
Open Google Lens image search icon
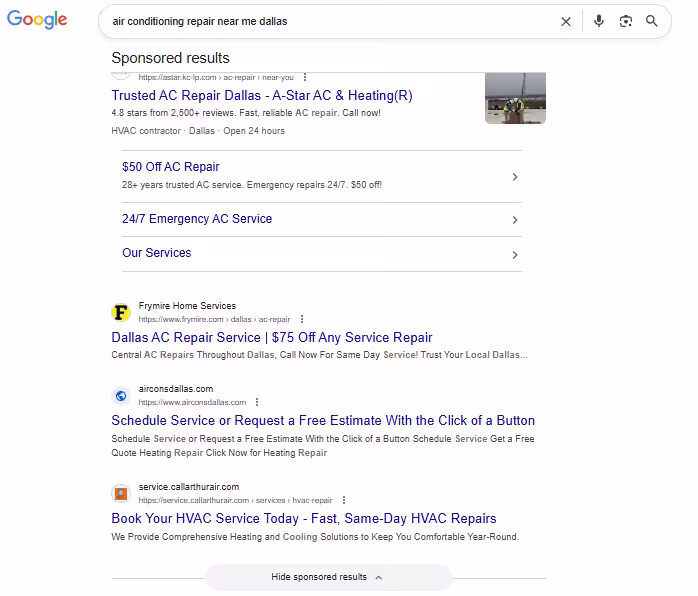coord(625,21)
